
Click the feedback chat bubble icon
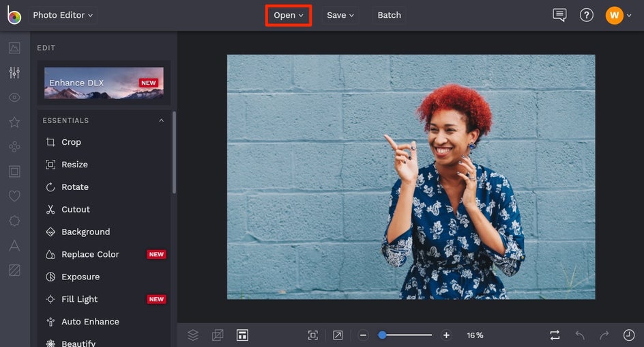tap(559, 15)
